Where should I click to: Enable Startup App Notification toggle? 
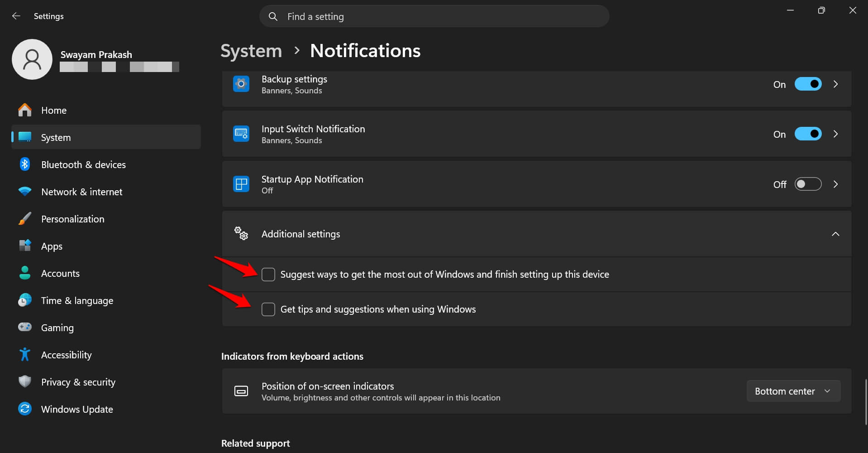[x=808, y=184]
